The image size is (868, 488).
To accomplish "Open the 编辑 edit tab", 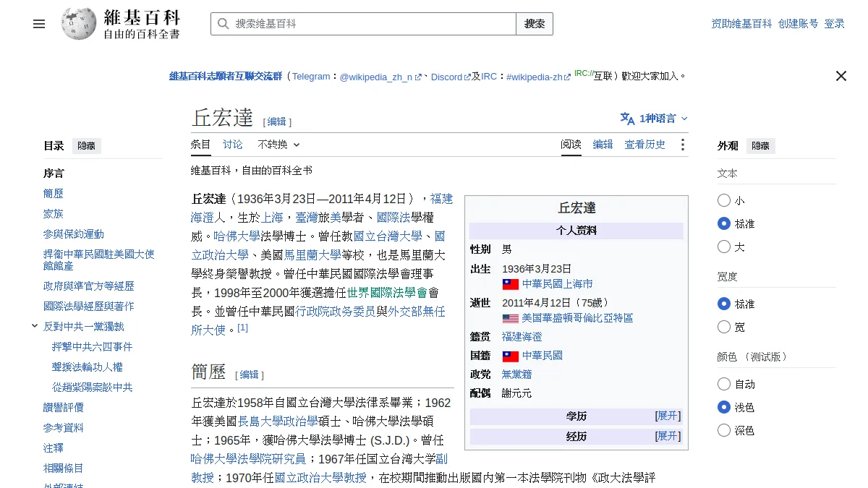I will [x=603, y=145].
